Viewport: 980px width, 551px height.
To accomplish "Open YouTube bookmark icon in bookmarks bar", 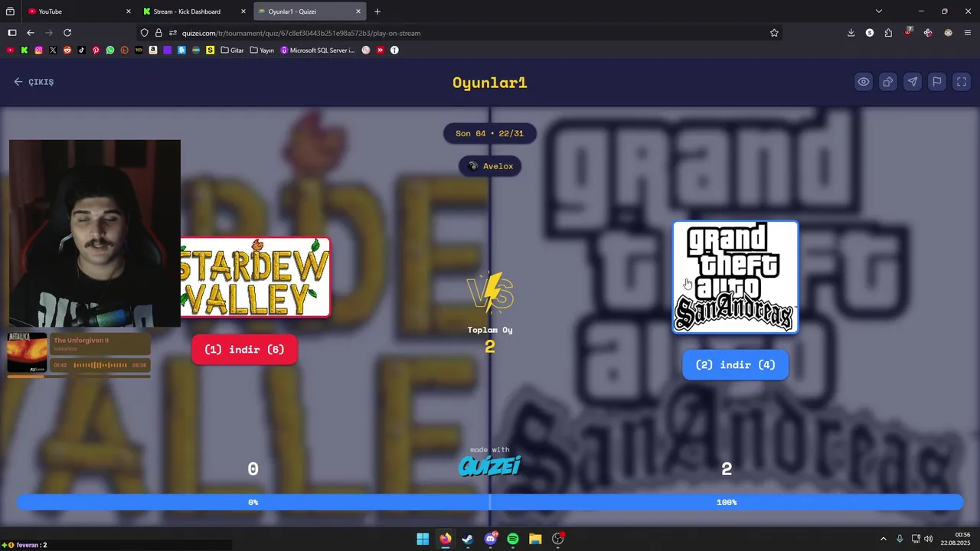I will point(10,51).
